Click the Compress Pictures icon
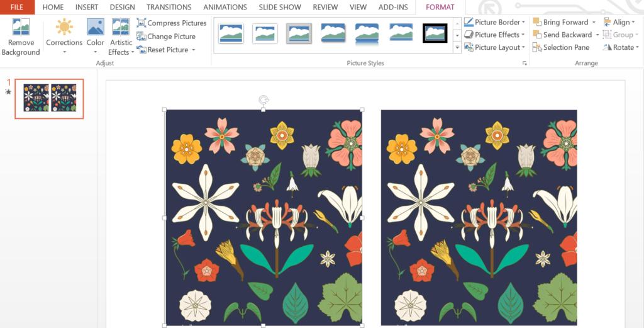Image resolution: width=644 pixels, height=328 pixels. pos(142,23)
